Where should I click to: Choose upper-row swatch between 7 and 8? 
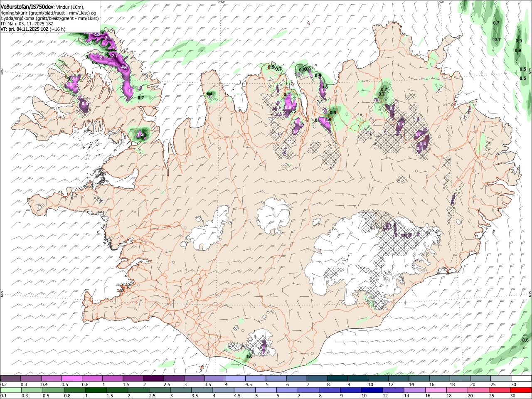316,379
